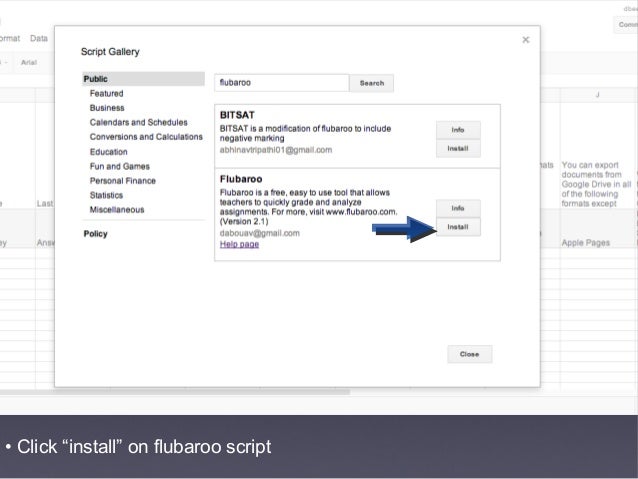This screenshot has height=479, width=638.
Task: Open the Featured category
Action: pos(107,94)
